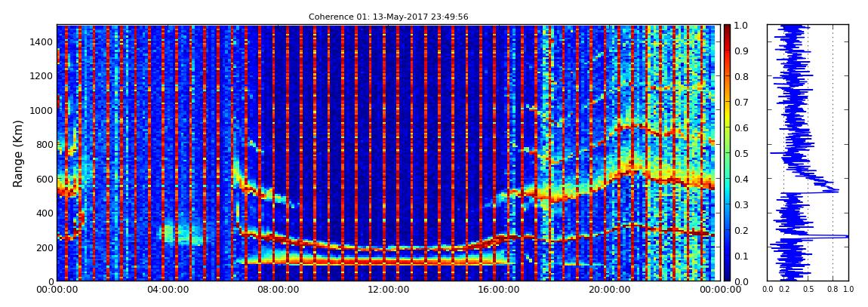
Task: Click the 1200 range tick label
Action: (42, 75)
